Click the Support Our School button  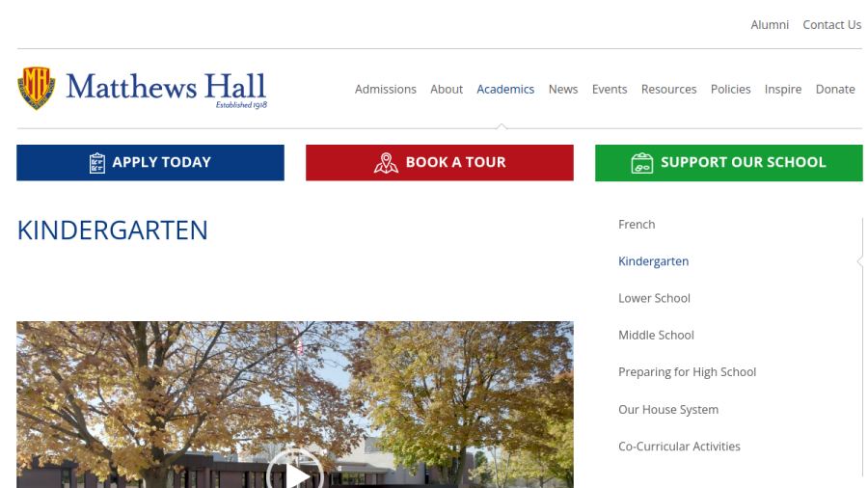pyautogui.click(x=729, y=163)
